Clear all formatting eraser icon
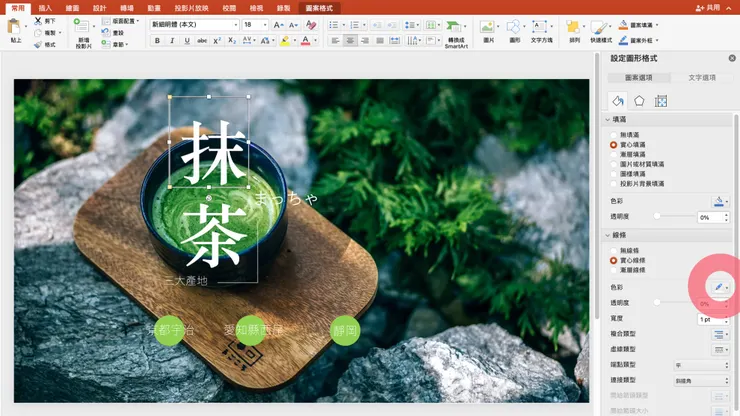740x416 pixels. pyautogui.click(x=311, y=25)
